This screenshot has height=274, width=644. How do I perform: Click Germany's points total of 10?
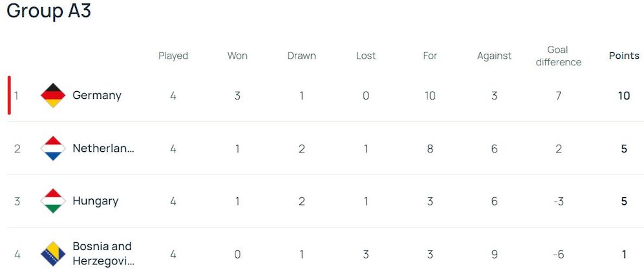624,96
